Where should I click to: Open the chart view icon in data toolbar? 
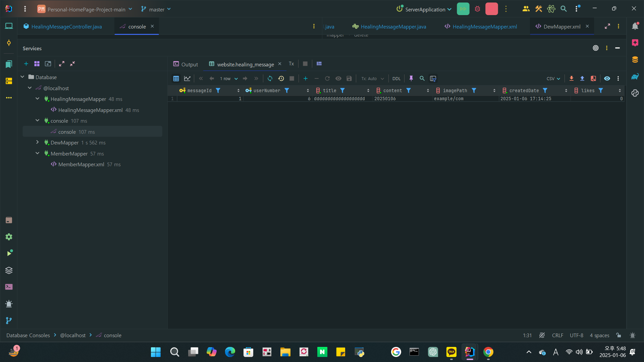(x=187, y=78)
